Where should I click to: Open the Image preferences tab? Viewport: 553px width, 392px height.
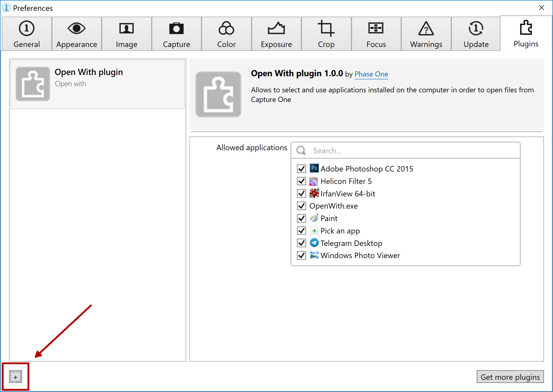pyautogui.click(x=127, y=34)
